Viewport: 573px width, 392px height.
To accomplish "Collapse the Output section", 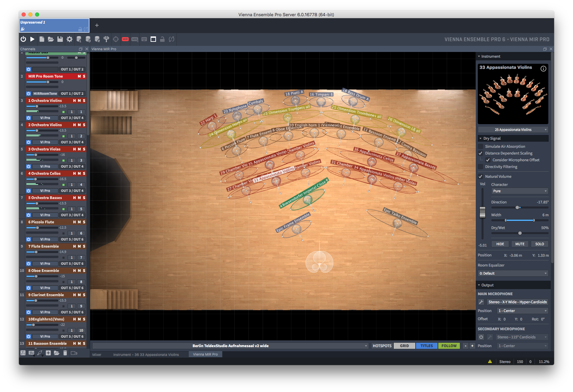I will tap(479, 285).
